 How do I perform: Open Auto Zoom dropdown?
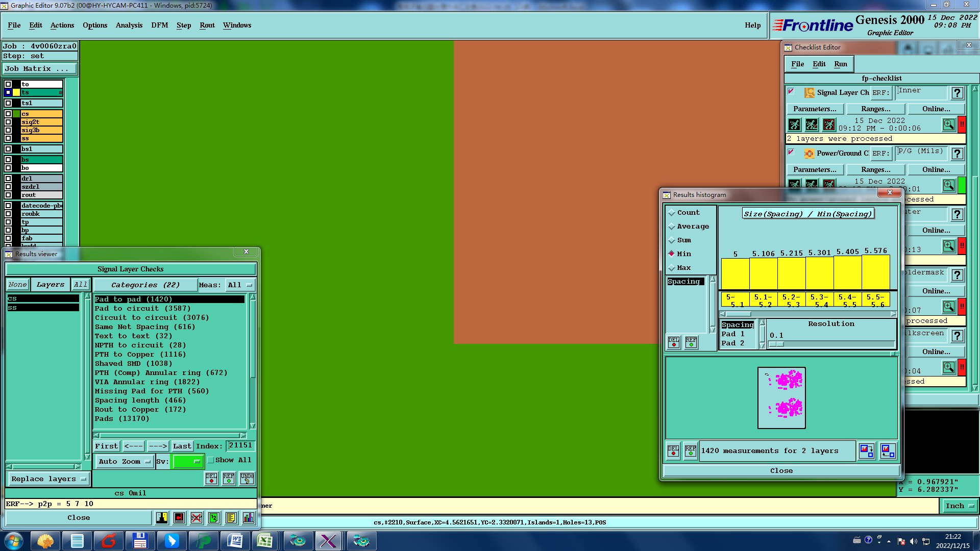tap(125, 461)
